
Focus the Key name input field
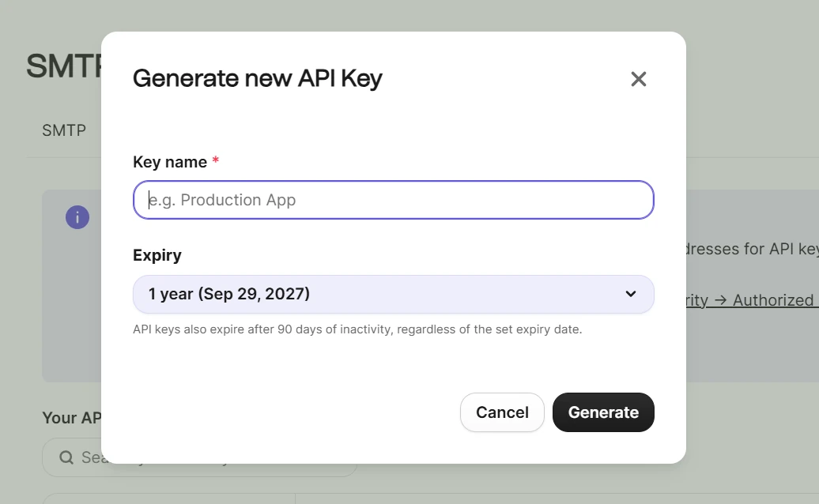tap(394, 200)
